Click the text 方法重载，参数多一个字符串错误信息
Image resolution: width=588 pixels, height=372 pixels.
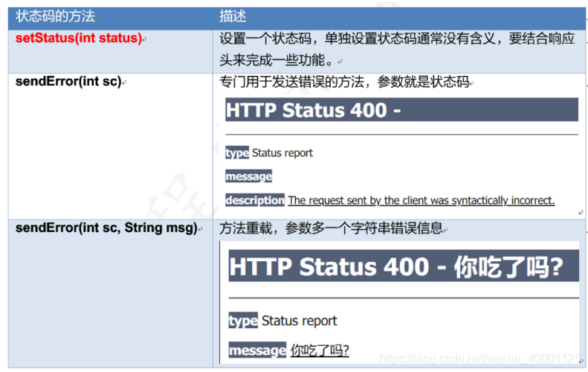[x=331, y=228]
